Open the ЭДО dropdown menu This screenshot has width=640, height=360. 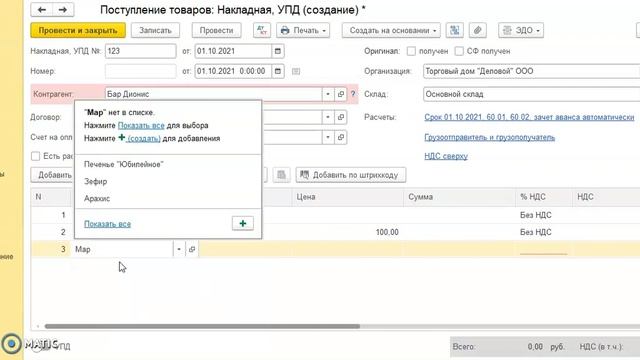521,30
